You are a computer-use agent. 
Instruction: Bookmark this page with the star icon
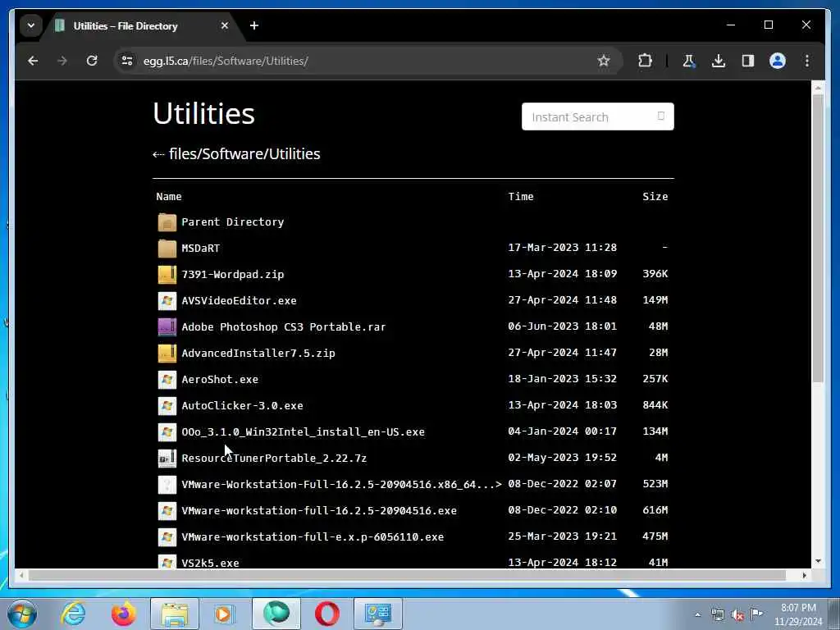(x=604, y=61)
